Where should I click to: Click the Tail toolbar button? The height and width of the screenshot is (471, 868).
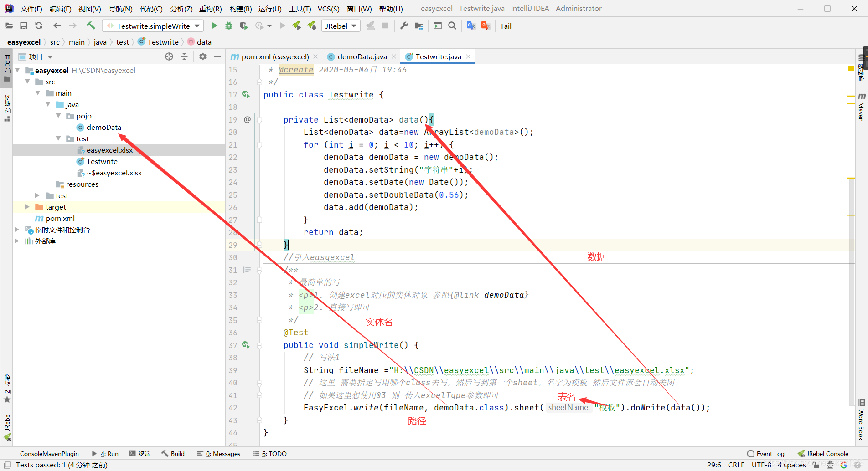tap(506, 26)
